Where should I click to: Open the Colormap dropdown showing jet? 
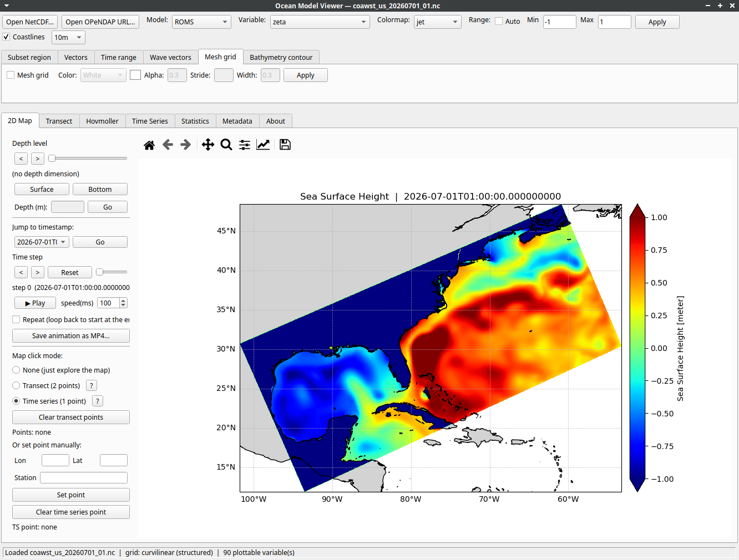pos(437,22)
